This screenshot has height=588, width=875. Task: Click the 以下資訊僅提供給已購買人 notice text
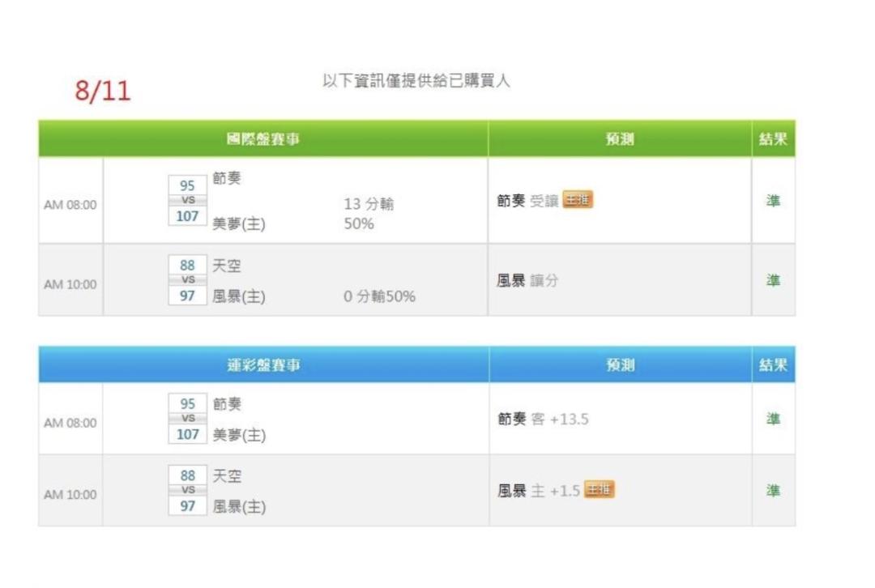[x=416, y=81]
